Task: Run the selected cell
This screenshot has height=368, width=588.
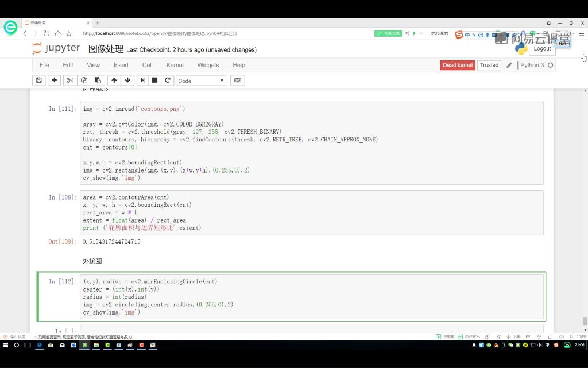Action: click(x=142, y=80)
